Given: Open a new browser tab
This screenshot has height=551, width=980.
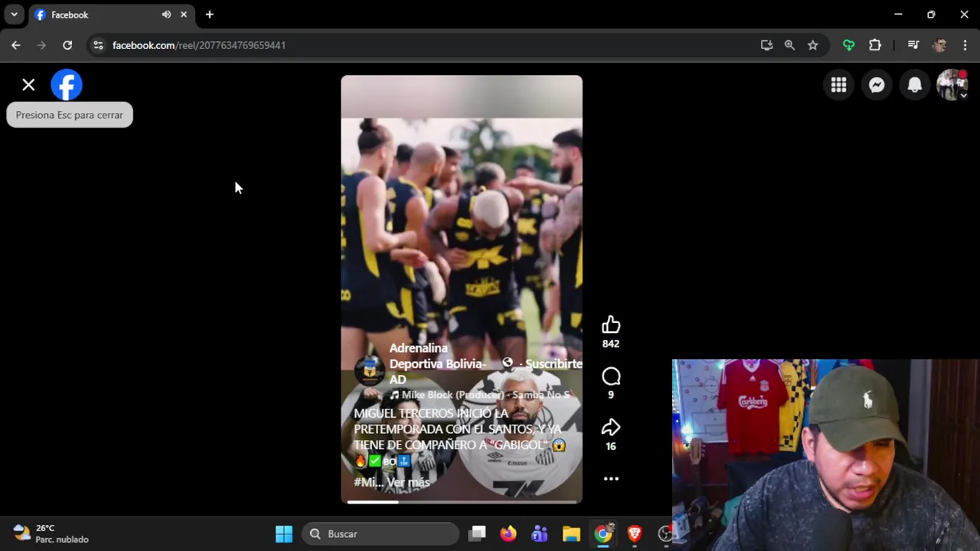Looking at the screenshot, I should tap(209, 15).
